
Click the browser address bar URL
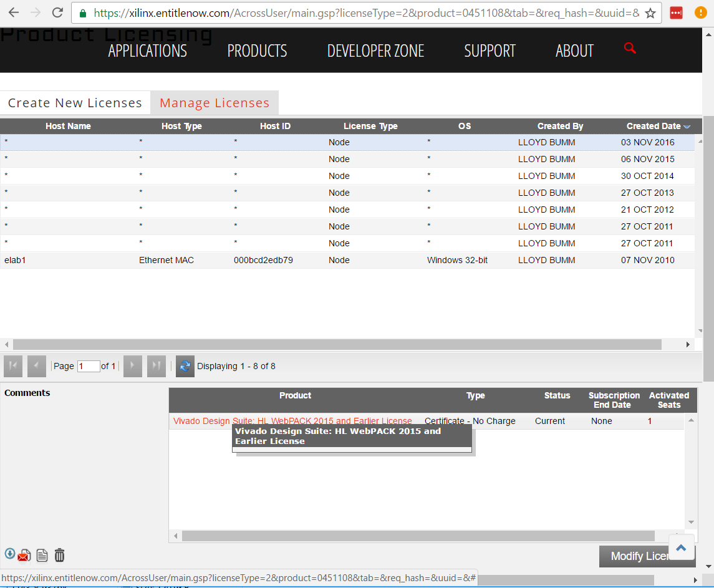tap(366, 13)
